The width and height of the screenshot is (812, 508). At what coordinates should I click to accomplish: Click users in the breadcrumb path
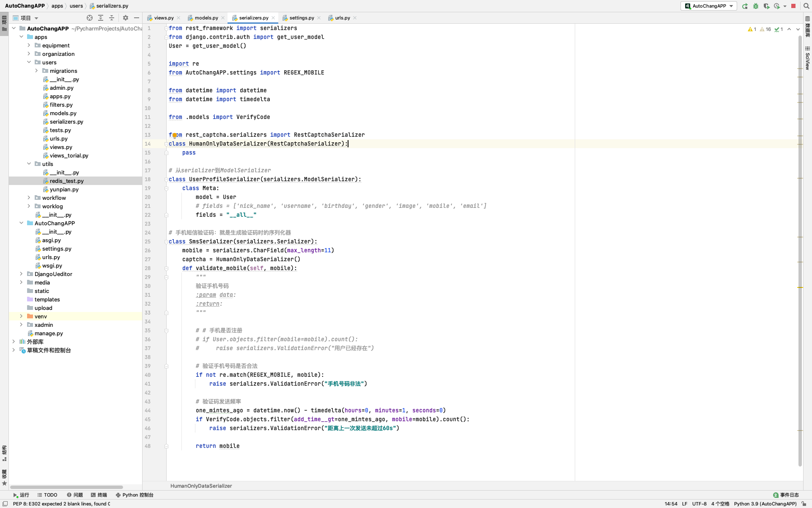pyautogui.click(x=76, y=6)
